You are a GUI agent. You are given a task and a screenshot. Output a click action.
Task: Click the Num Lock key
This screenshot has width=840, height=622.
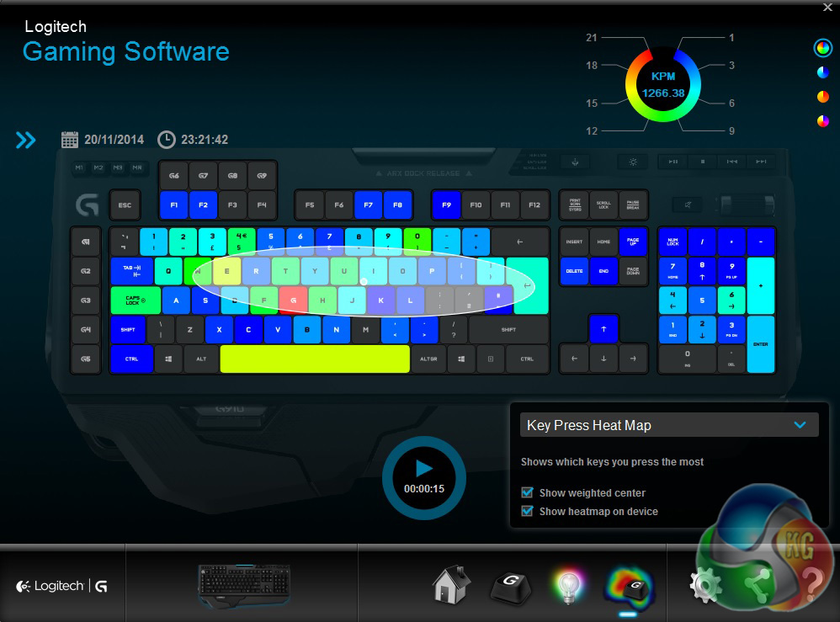673,242
